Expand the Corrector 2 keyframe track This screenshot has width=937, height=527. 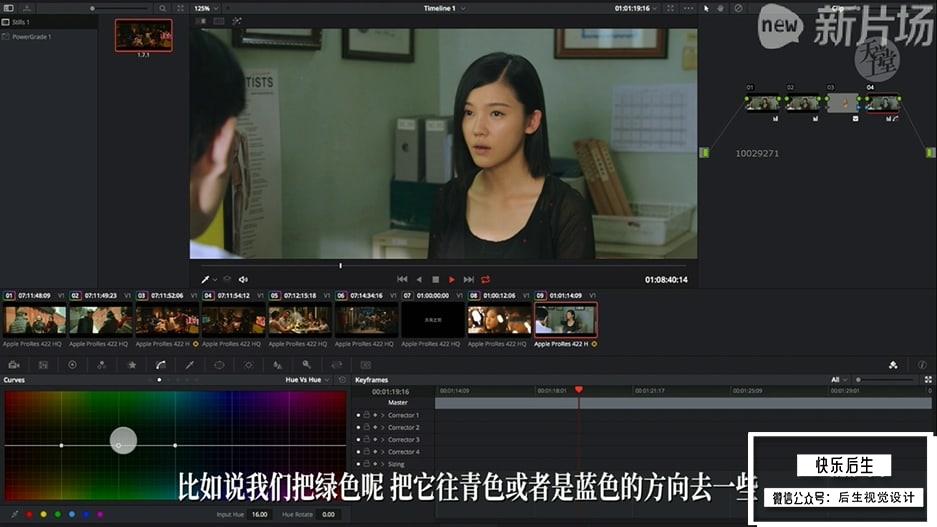382,428
